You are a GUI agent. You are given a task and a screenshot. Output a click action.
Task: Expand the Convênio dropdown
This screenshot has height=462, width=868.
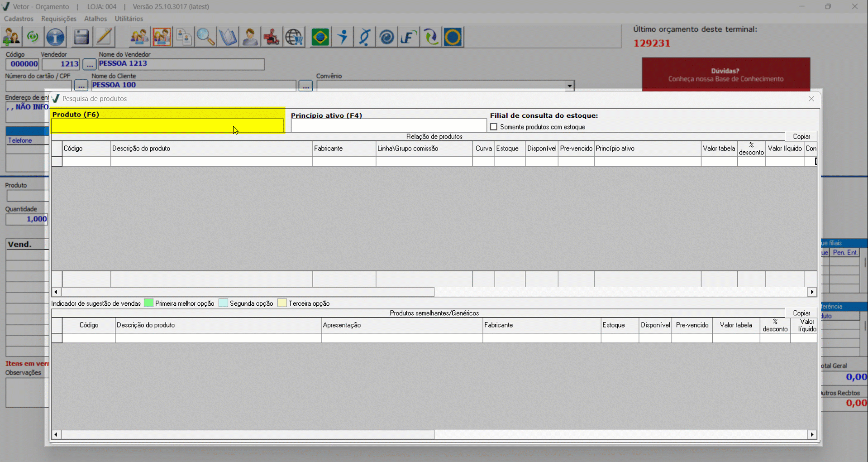click(569, 86)
